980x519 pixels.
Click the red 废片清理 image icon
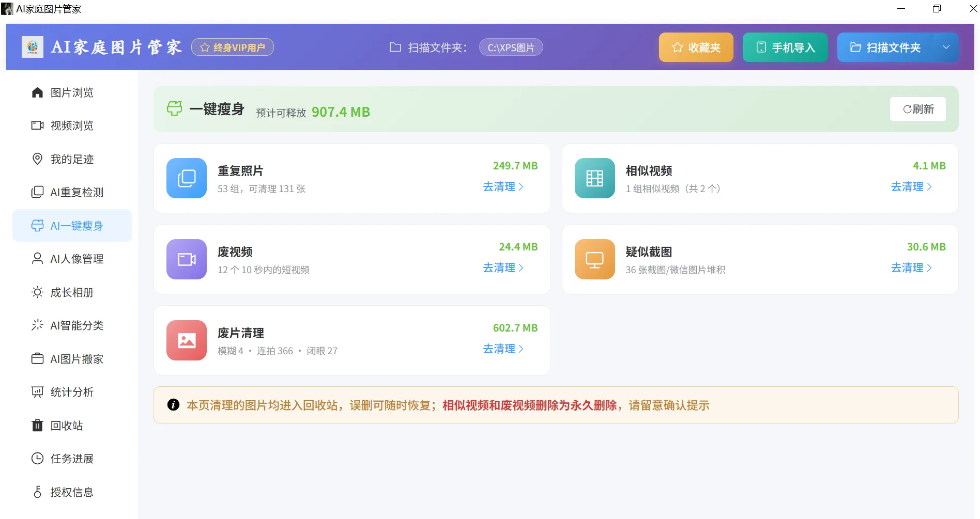coord(187,340)
